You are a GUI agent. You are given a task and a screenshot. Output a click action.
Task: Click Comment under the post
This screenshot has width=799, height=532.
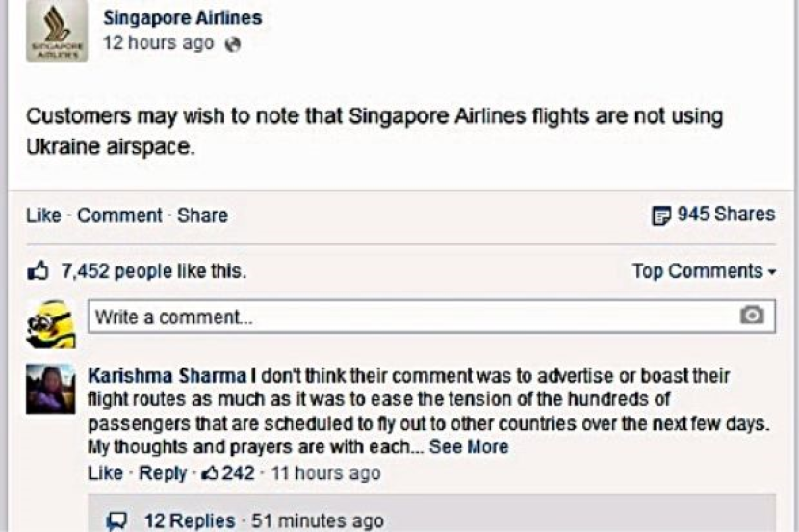click(x=119, y=215)
